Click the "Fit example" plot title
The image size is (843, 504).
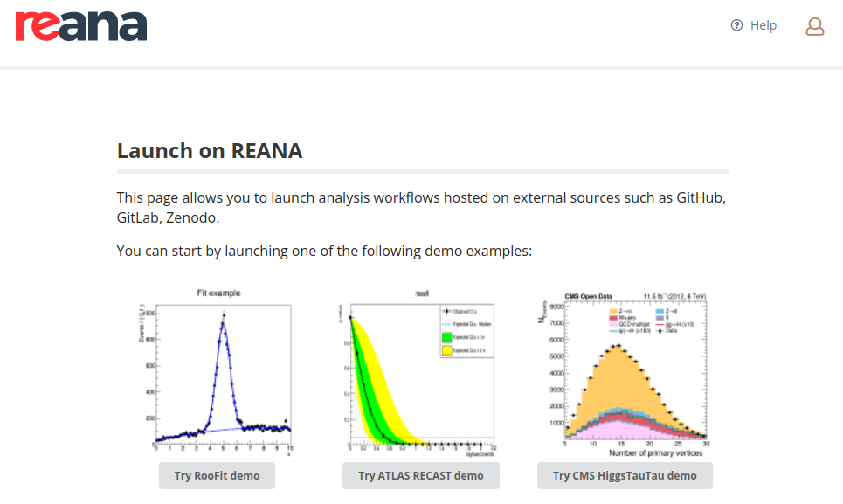click(x=218, y=293)
